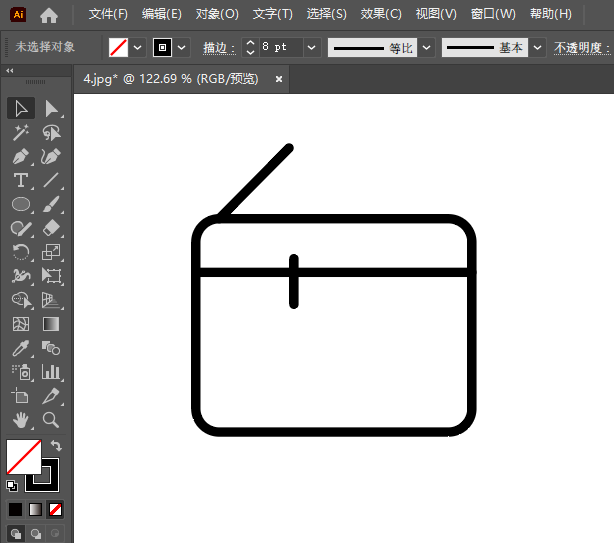Select the Selection tool (black arrow)
The image size is (614, 543).
[x=21, y=108]
